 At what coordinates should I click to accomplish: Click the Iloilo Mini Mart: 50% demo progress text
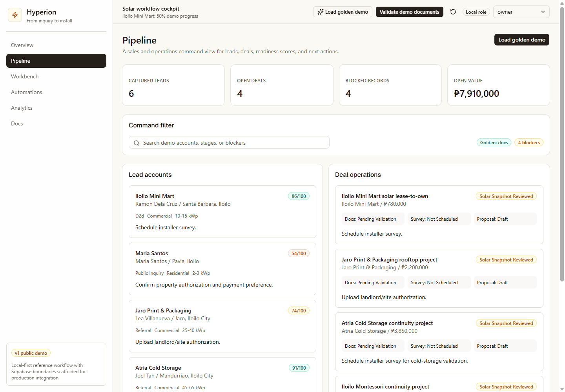[x=160, y=16]
